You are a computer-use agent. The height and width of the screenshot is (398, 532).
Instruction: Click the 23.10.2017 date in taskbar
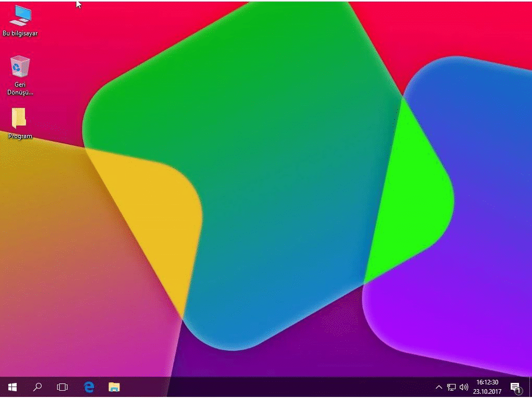click(x=487, y=392)
